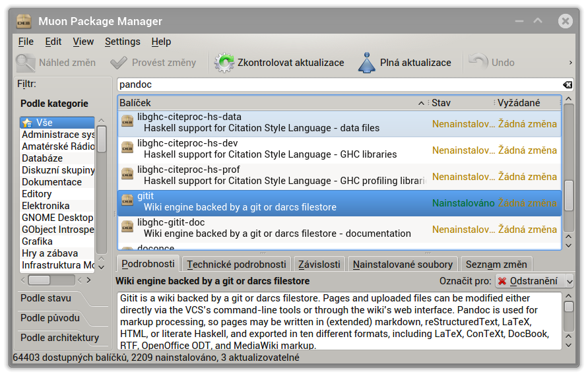
Task: Click the Zkontrolovat aktualizace gear icon
Action: (224, 63)
